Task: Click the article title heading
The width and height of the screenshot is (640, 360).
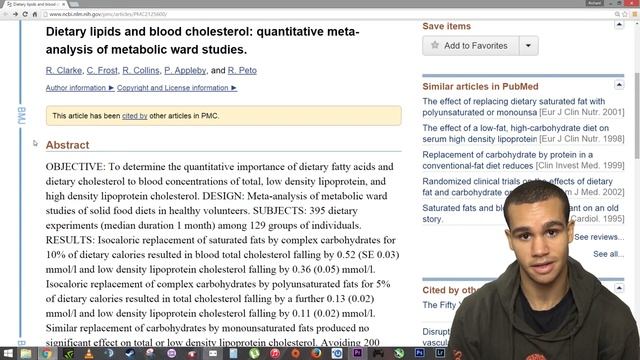Action: (202, 40)
